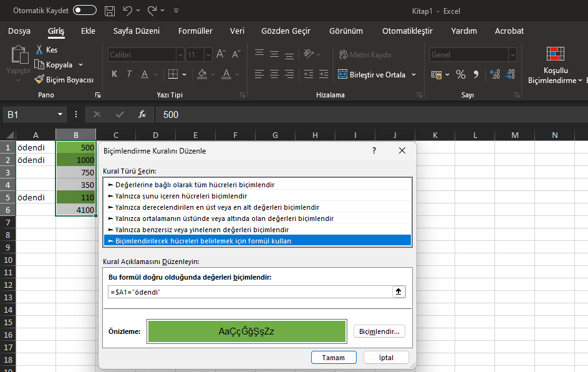Image resolution: width=588 pixels, height=372 pixels.
Task: Open the Genel number format dropdown
Action: click(x=474, y=55)
